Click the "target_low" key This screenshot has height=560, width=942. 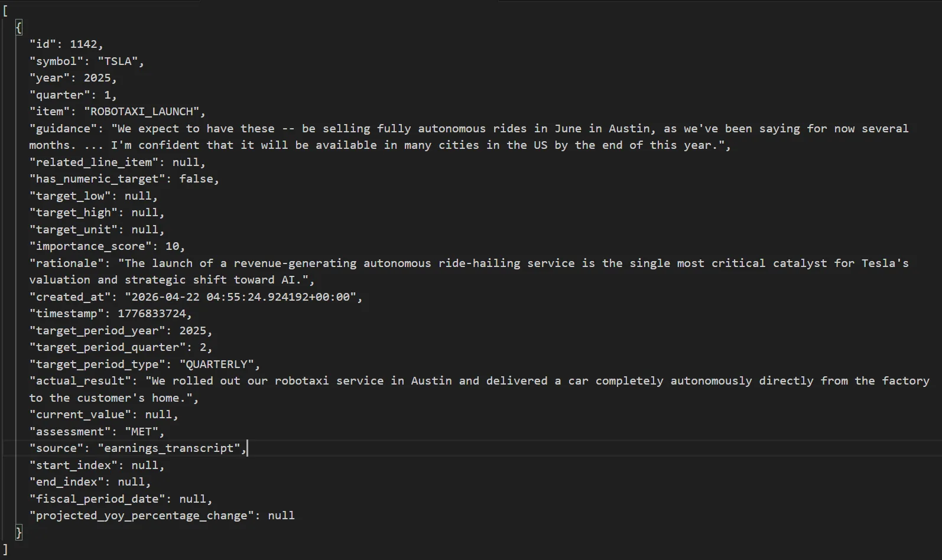coord(70,196)
